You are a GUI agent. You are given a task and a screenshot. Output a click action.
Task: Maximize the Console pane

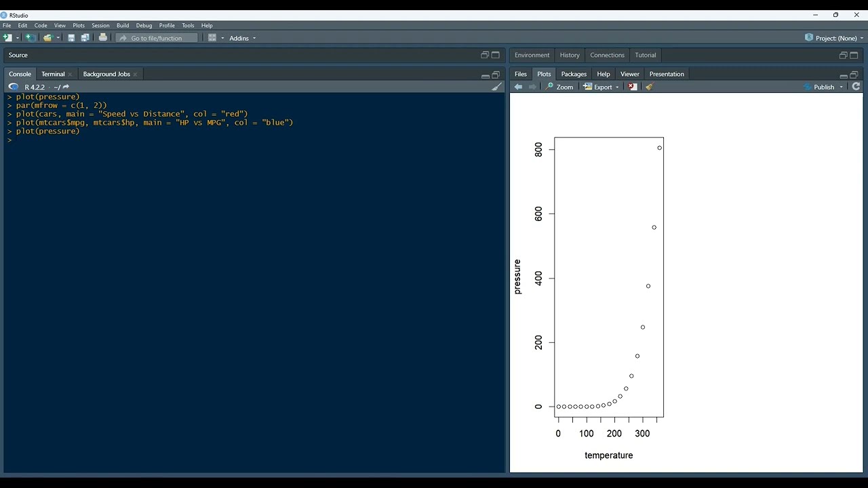coord(496,75)
